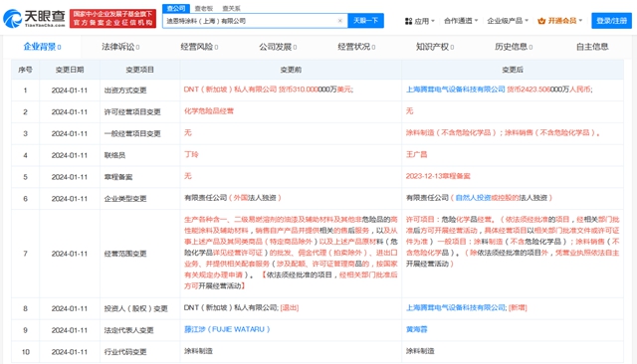Switch to the 经营状况 tab
The height and width of the screenshot is (364, 637).
(x=356, y=47)
